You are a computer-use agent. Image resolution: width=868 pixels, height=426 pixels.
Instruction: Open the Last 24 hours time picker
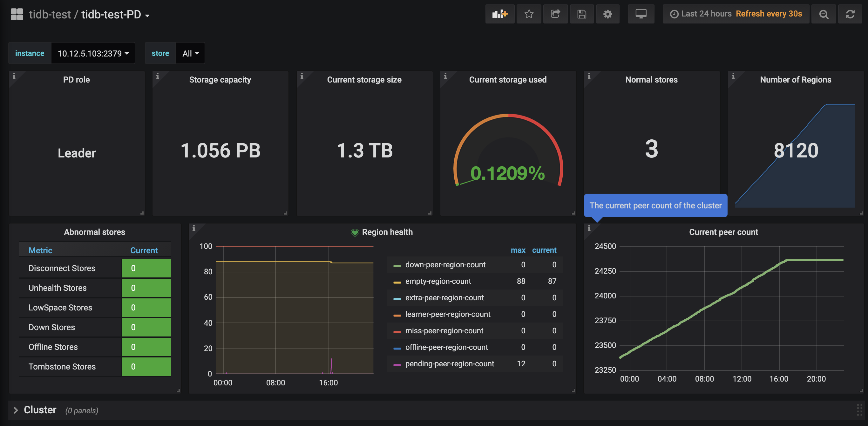click(x=706, y=14)
